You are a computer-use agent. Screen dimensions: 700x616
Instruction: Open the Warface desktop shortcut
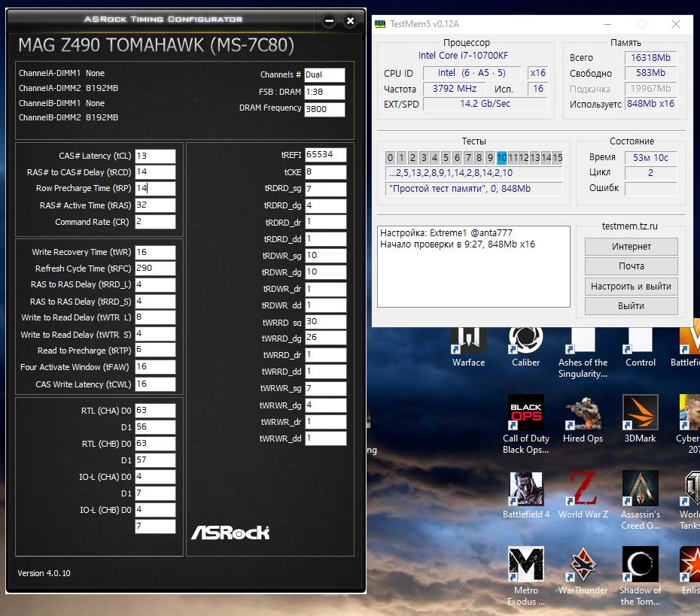point(468,347)
